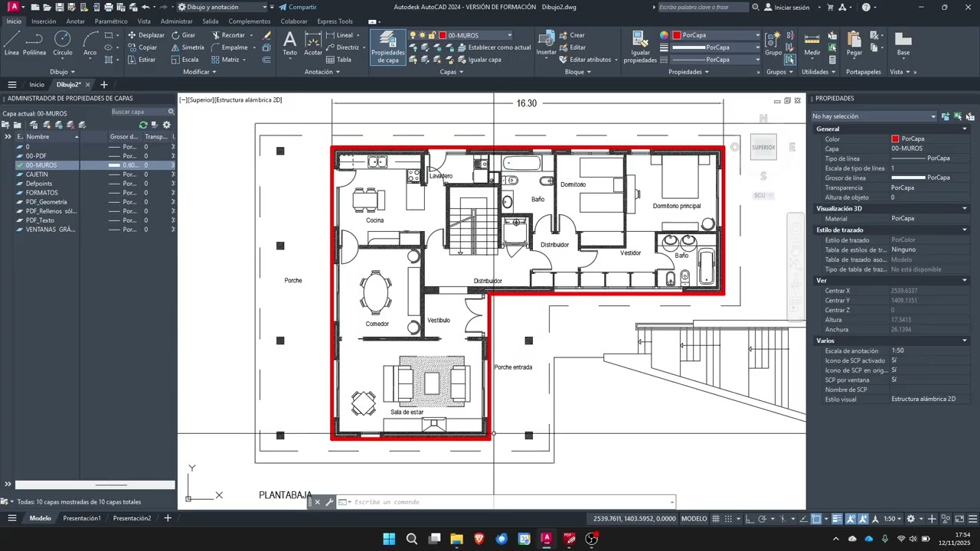Click the Grupo tool
980x551 pixels.
(x=773, y=44)
